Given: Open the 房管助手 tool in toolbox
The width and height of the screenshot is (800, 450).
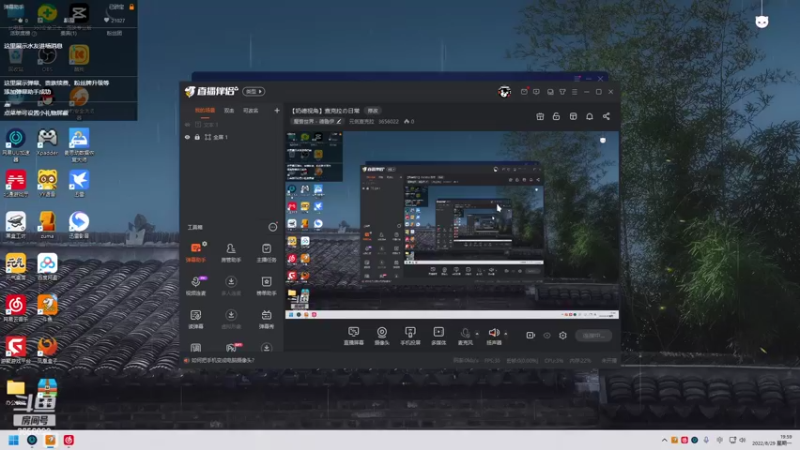Looking at the screenshot, I should (x=231, y=253).
